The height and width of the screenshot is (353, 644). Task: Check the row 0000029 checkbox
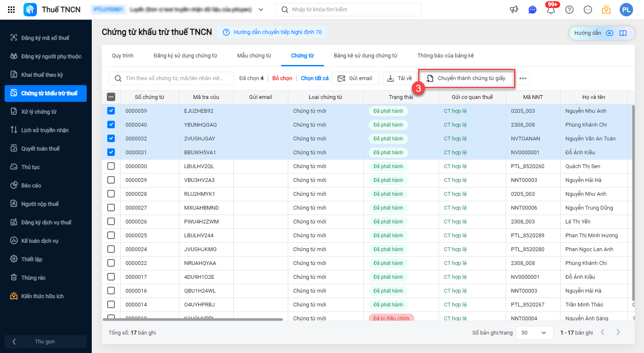tap(111, 180)
